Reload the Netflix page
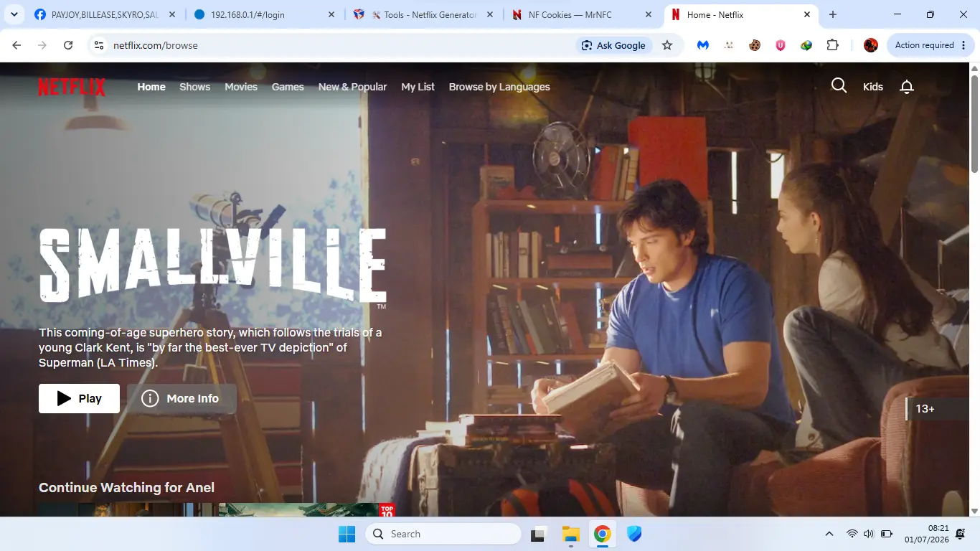 [68, 45]
